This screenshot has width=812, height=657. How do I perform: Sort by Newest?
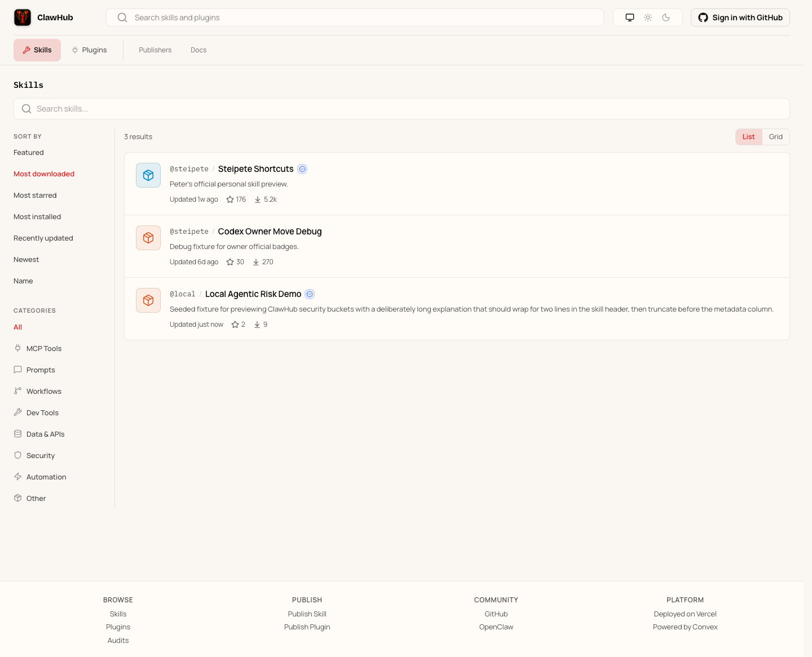(27, 260)
